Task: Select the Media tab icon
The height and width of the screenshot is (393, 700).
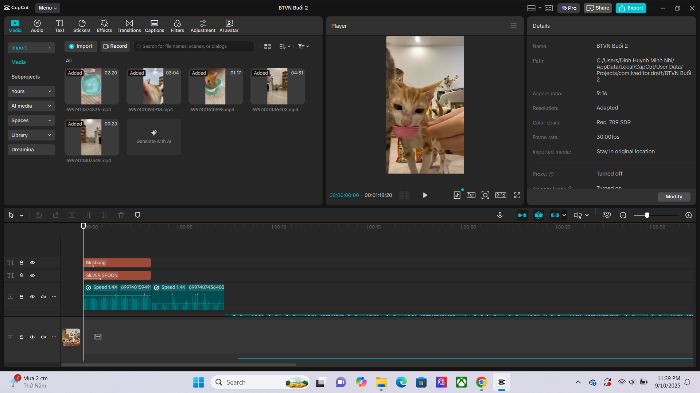Action: 15,26
